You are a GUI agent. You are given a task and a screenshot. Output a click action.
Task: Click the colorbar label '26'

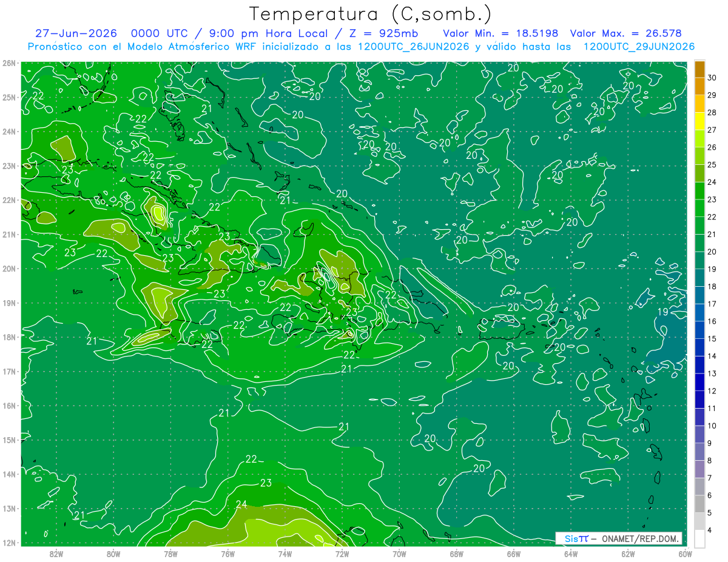tap(712, 147)
